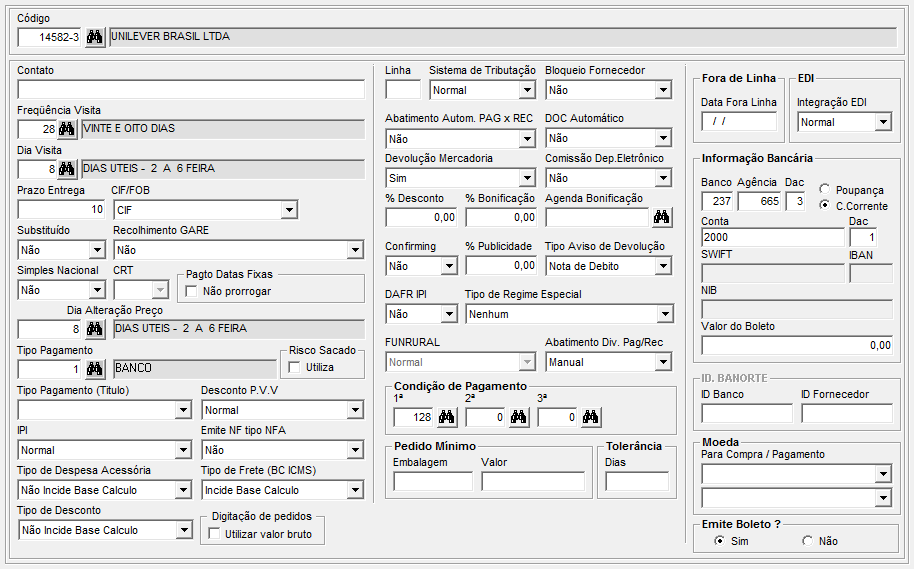
Task: Search Dia Alteração Preço with binoculars icon
Action: (x=95, y=329)
